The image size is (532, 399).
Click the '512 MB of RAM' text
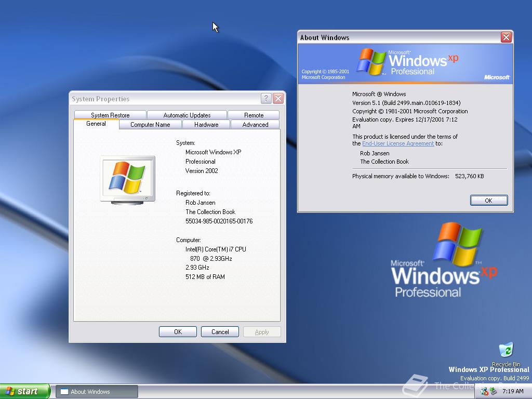[205, 277]
